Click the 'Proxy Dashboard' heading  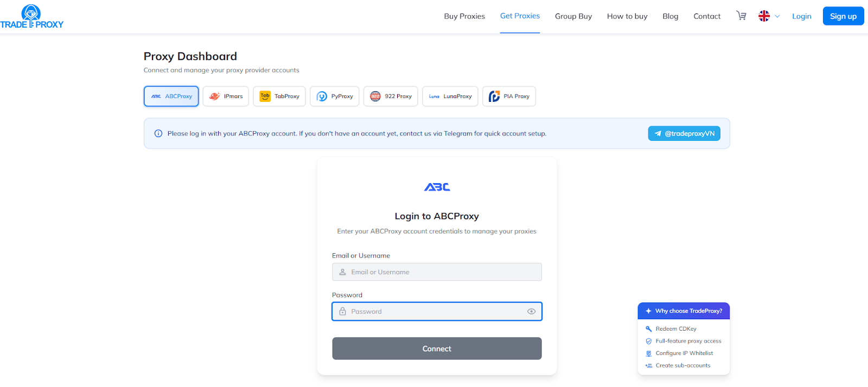[x=190, y=56]
